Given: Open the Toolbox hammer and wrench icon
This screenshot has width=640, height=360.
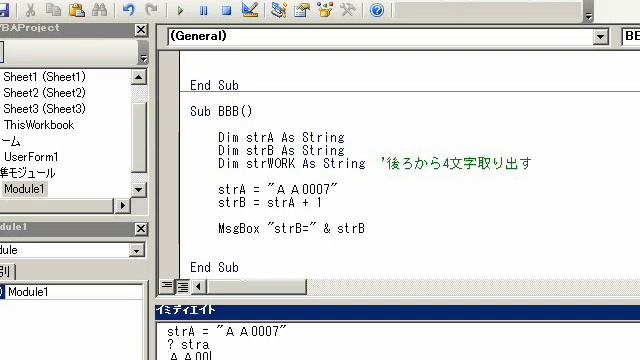Looking at the screenshot, I should (348, 10).
